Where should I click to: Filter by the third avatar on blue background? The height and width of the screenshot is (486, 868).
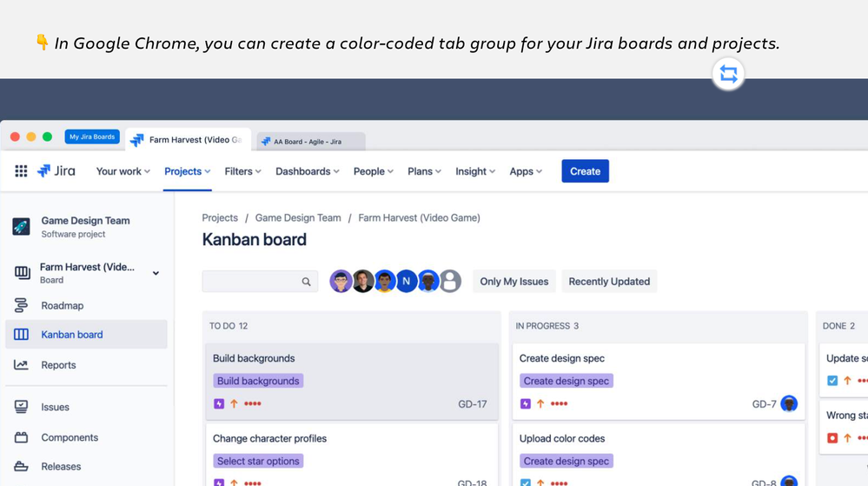(x=385, y=282)
